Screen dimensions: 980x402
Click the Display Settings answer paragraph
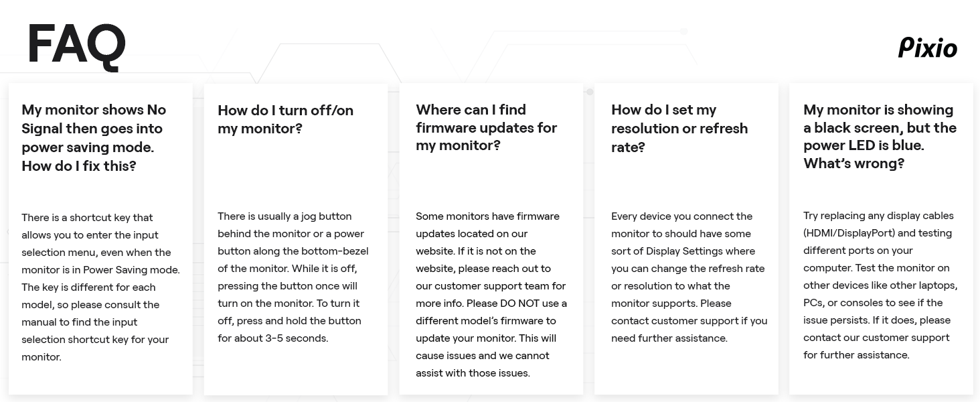(689, 277)
